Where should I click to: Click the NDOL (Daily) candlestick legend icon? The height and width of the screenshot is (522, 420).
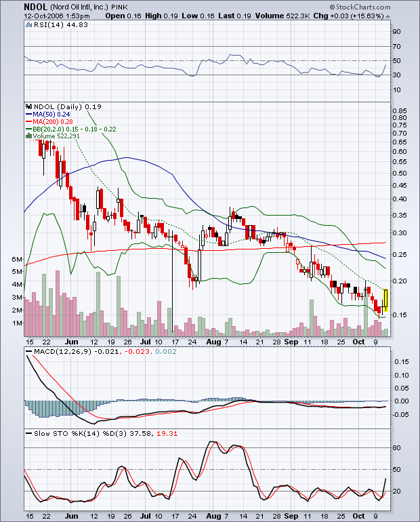coord(29,107)
